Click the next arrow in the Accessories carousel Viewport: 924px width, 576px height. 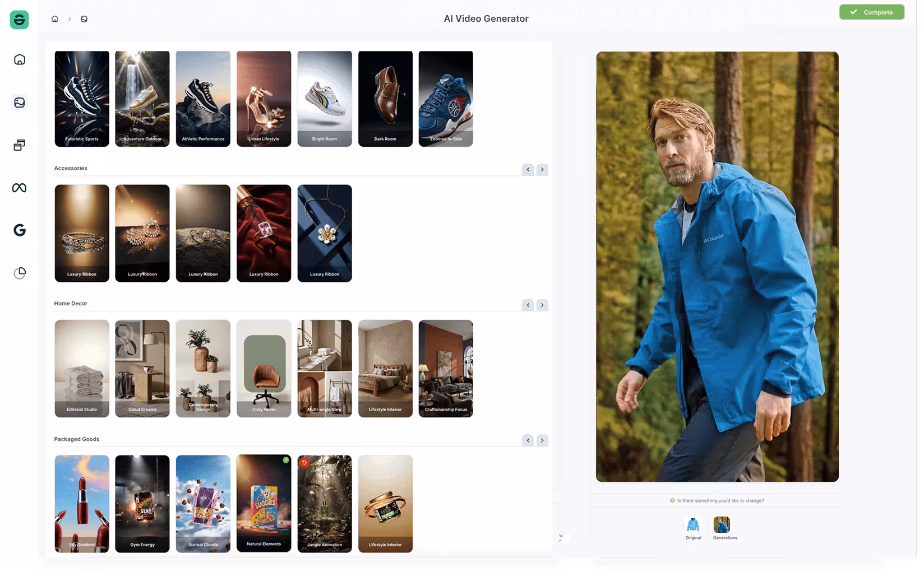pos(542,169)
